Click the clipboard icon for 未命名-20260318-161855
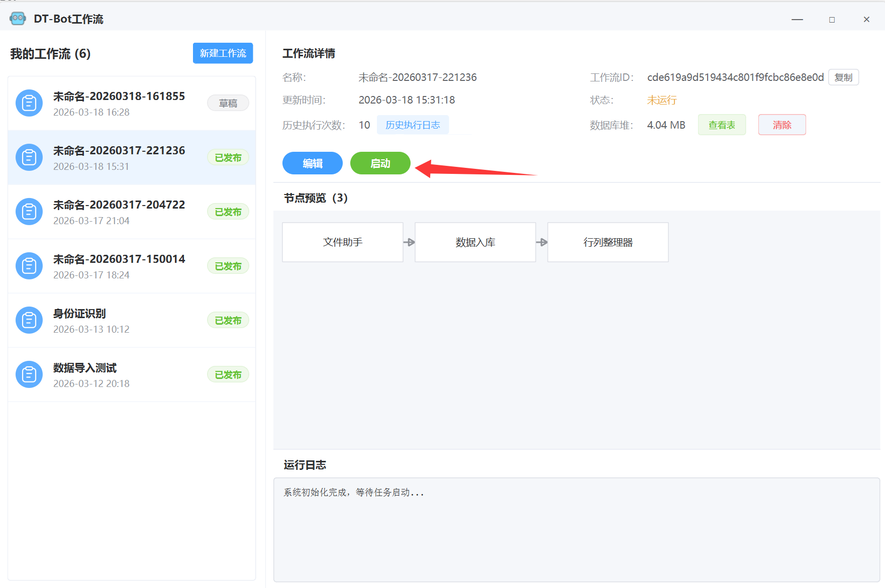This screenshot has width=885, height=588. click(x=29, y=103)
